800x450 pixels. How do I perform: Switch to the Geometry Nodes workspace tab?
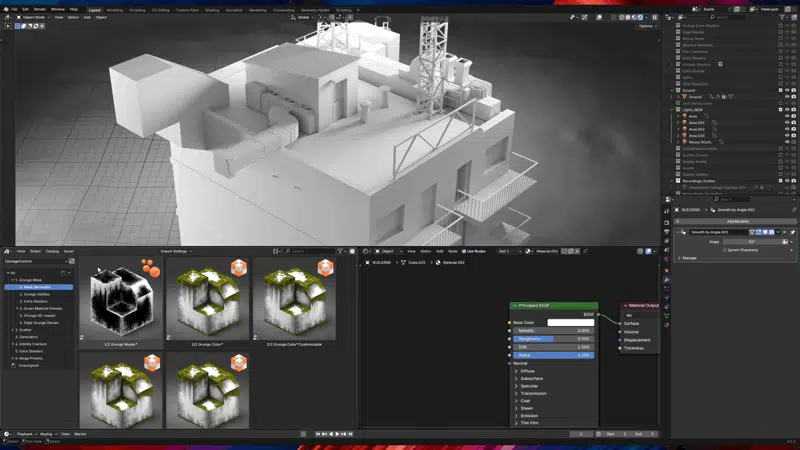click(315, 10)
